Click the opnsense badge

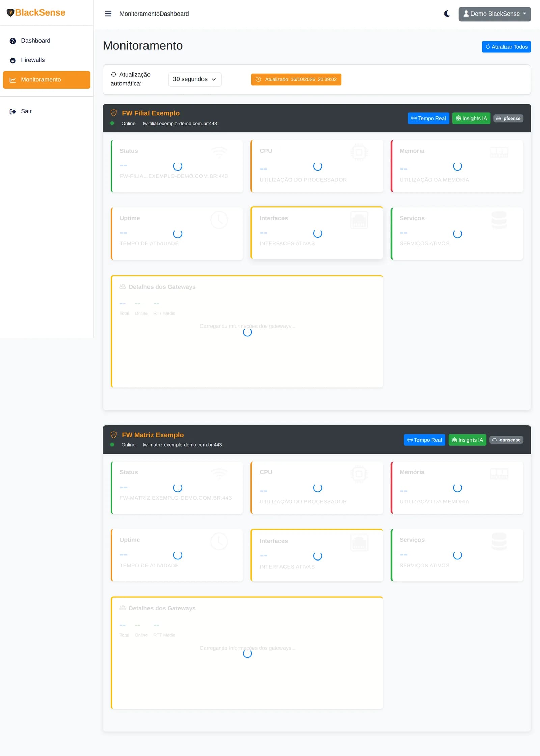pyautogui.click(x=506, y=440)
